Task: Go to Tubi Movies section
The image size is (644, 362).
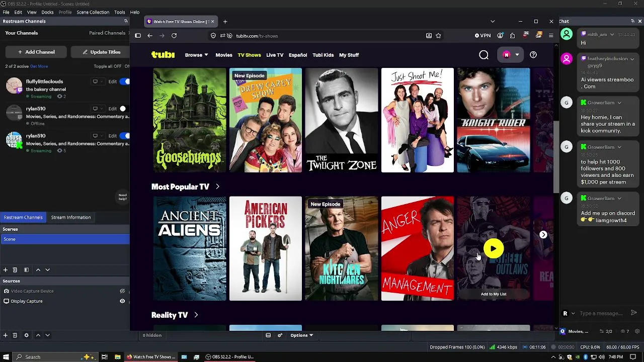Action: (224, 55)
